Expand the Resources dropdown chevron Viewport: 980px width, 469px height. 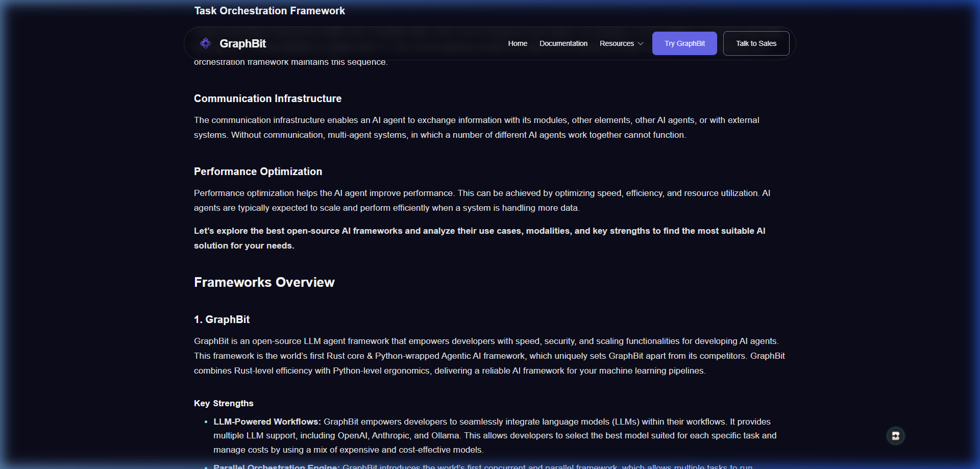pyautogui.click(x=641, y=44)
